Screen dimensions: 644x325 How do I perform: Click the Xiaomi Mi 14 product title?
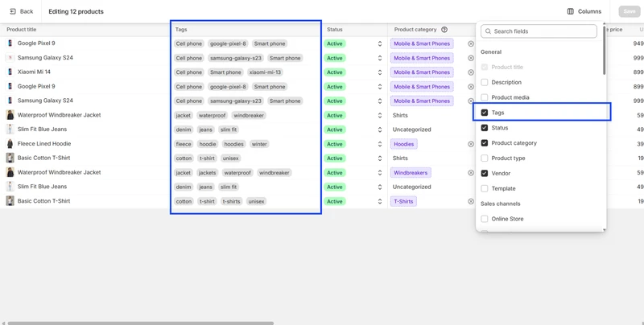point(34,72)
